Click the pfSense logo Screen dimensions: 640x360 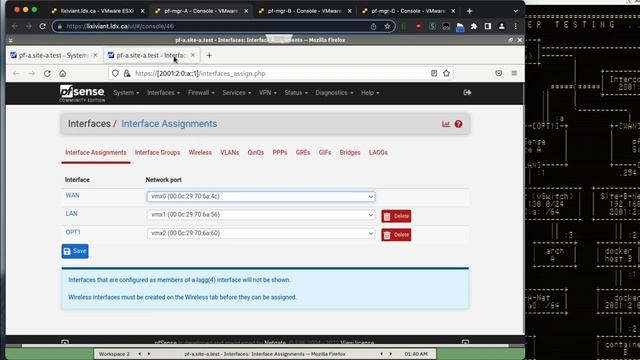[82, 93]
